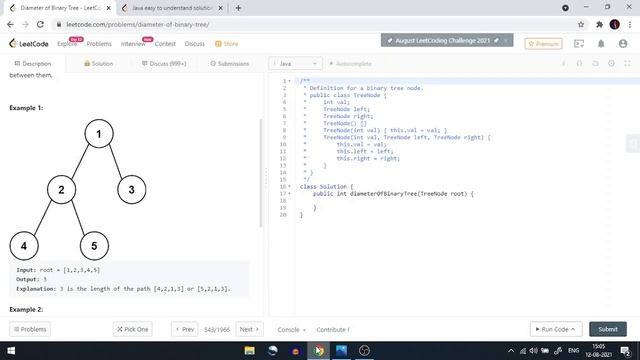Image resolution: width=640 pixels, height=360 pixels.
Task: Click the LeetCode logo
Action: click(29, 43)
